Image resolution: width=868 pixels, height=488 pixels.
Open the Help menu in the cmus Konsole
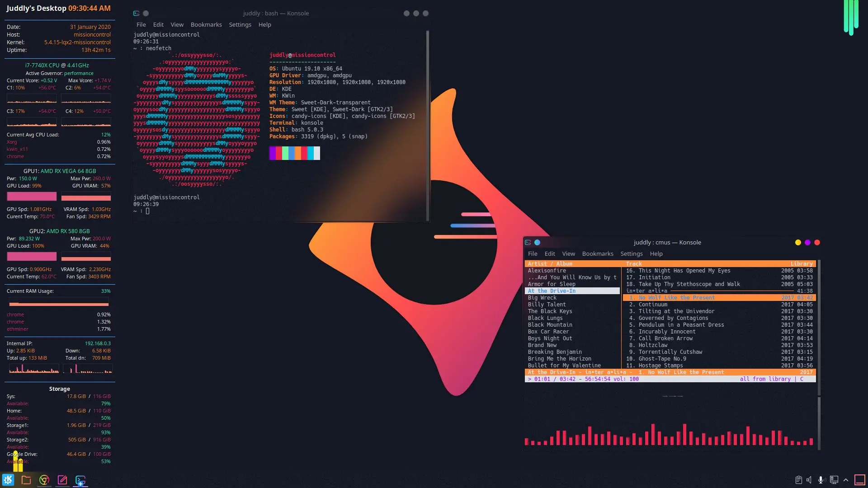pos(656,254)
